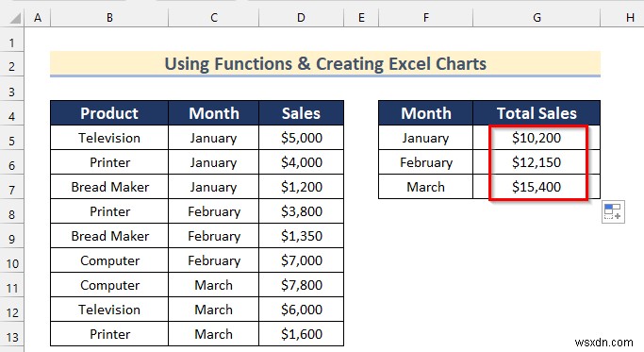The height and width of the screenshot is (352, 644).
Task: Select row 10 header
Action: pyautogui.click(x=12, y=260)
